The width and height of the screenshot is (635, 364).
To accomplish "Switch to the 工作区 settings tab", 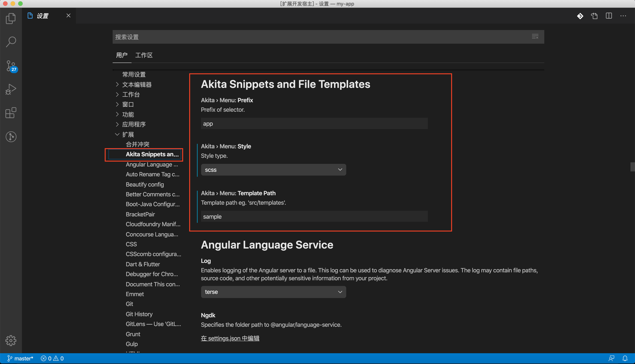I will (x=144, y=55).
